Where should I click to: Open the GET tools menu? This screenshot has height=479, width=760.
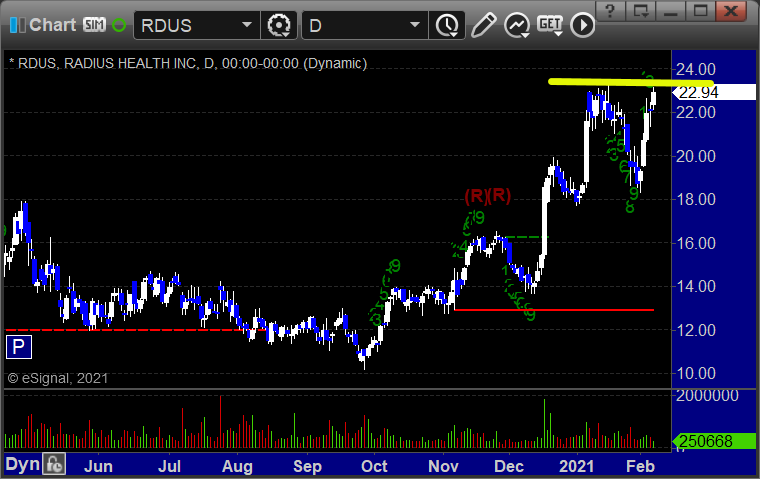click(550, 25)
